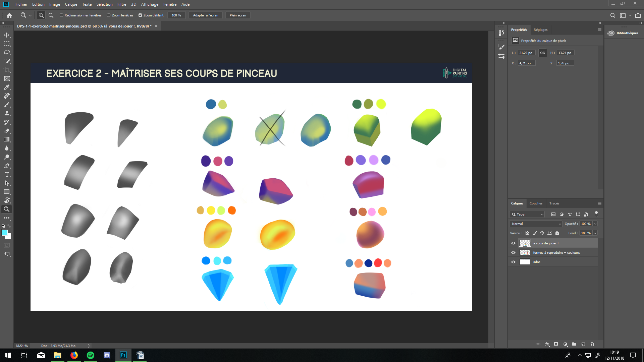Select the Eyedropper tool
This screenshot has width=644, height=362.
[7, 87]
